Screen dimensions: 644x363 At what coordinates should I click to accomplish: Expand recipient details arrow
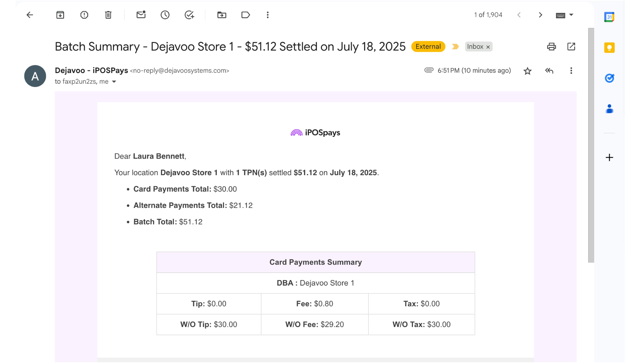pos(114,82)
